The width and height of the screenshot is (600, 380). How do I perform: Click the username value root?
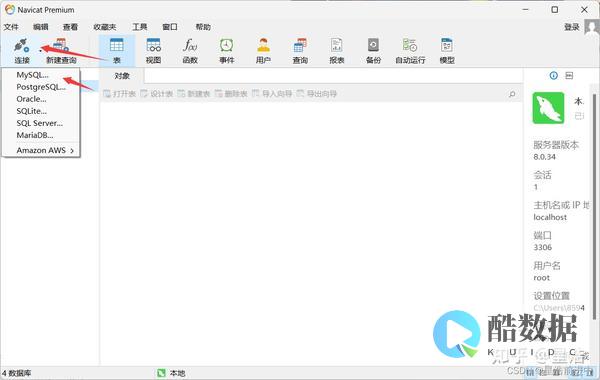[x=541, y=278]
